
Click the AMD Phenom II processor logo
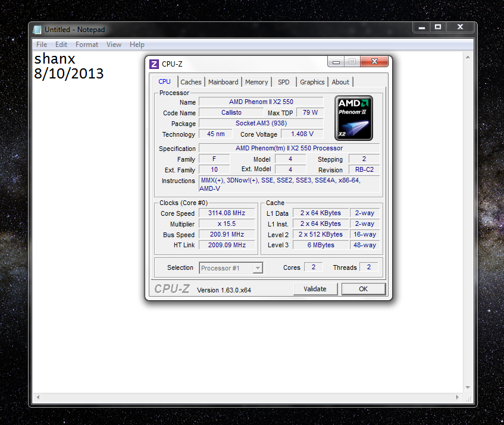tap(353, 118)
